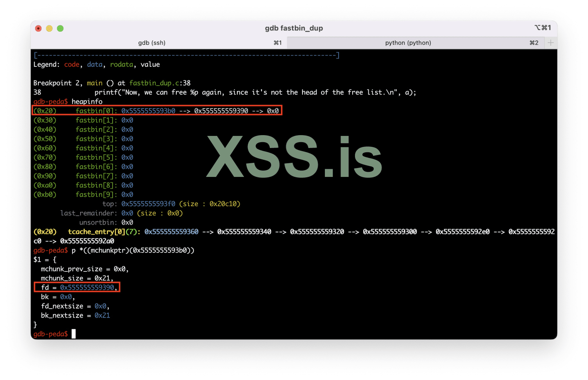Click the 'bk = 0x0,' line
This screenshot has height=380, width=588.
click(x=58, y=297)
